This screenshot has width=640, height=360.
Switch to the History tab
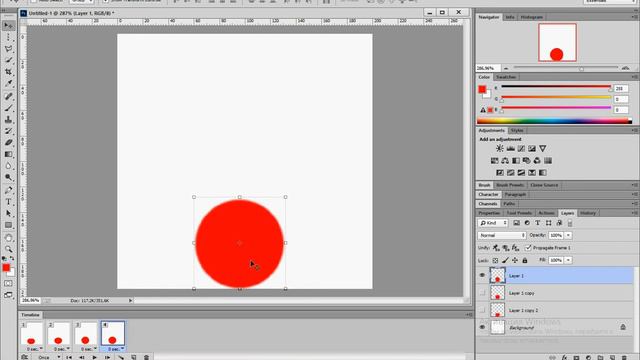[x=588, y=213]
